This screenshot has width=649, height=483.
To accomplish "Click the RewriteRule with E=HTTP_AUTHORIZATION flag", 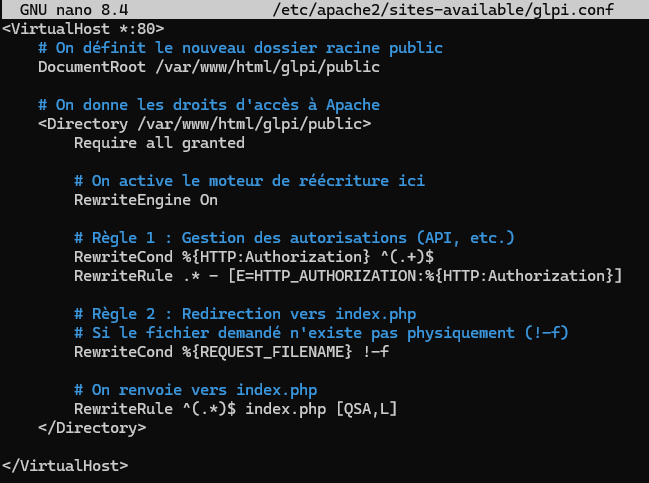I will [x=348, y=275].
